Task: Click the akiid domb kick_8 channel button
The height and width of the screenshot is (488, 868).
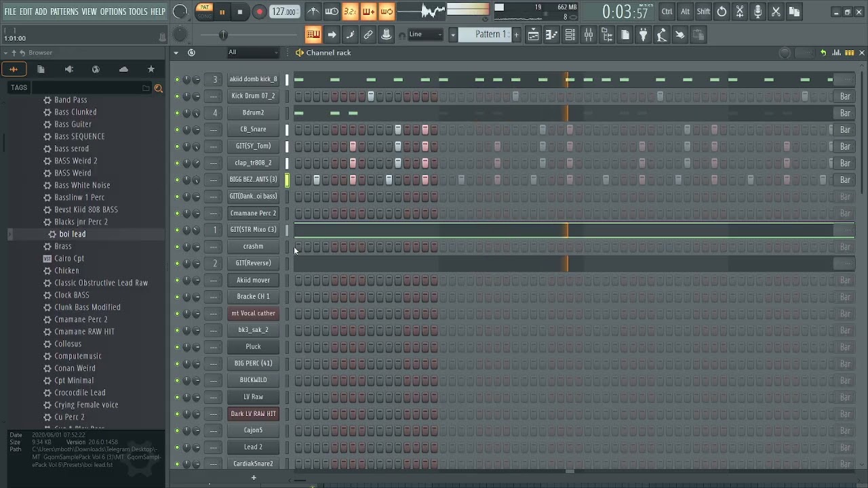Action: [253, 79]
